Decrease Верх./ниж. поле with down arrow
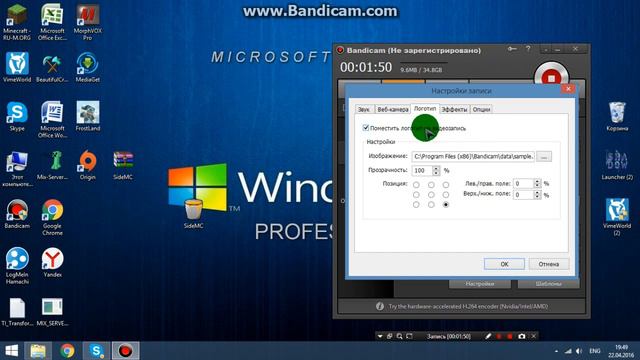 click(x=537, y=197)
